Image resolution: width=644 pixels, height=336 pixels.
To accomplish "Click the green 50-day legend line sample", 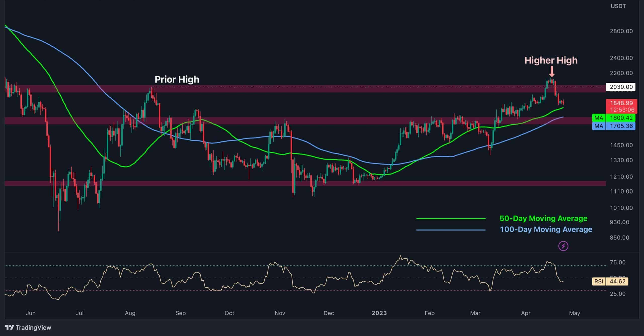I will tap(451, 219).
